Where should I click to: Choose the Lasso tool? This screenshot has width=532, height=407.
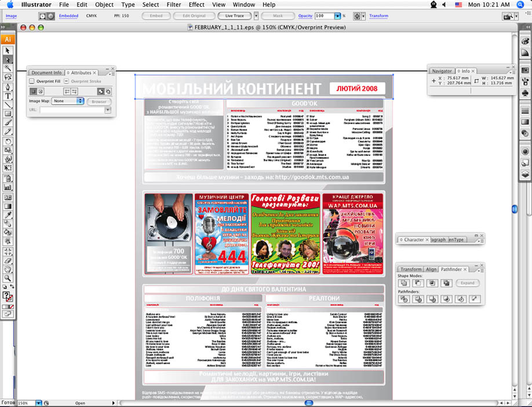pyautogui.click(x=8, y=77)
